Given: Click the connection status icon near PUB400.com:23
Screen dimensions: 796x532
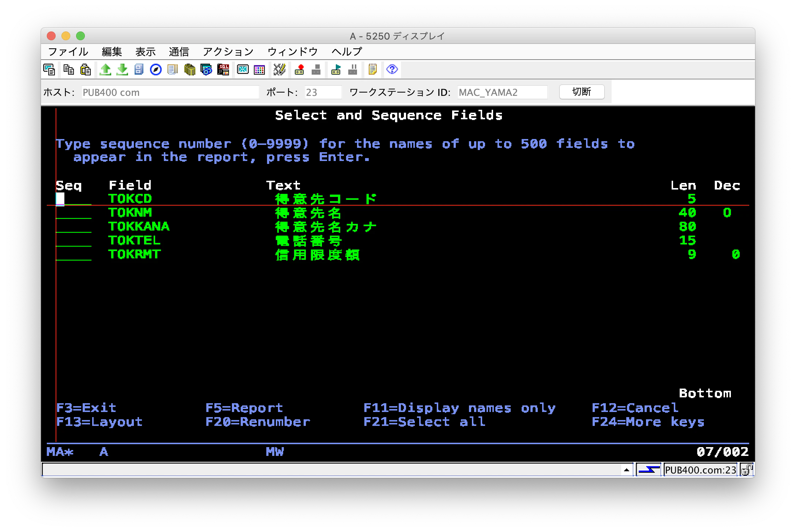Looking at the screenshot, I should pos(649,470).
